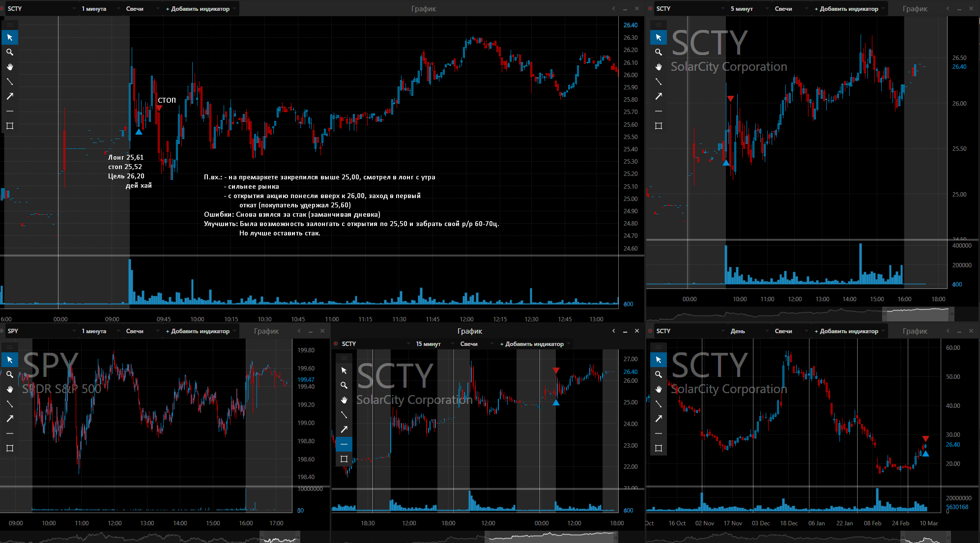Click Добавить индикатор in SPY chart
The width and height of the screenshot is (980, 543).
coord(201,331)
